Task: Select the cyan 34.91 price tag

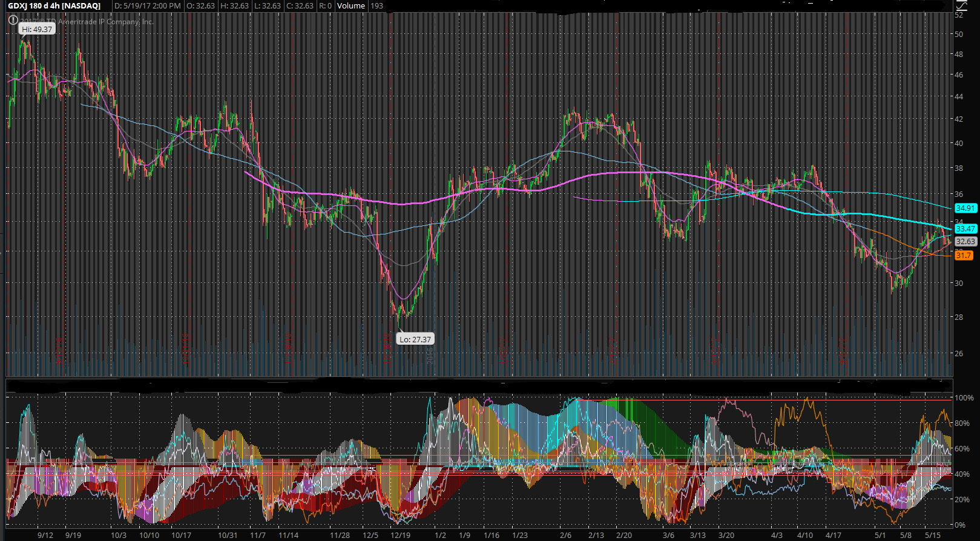Action: click(965, 208)
